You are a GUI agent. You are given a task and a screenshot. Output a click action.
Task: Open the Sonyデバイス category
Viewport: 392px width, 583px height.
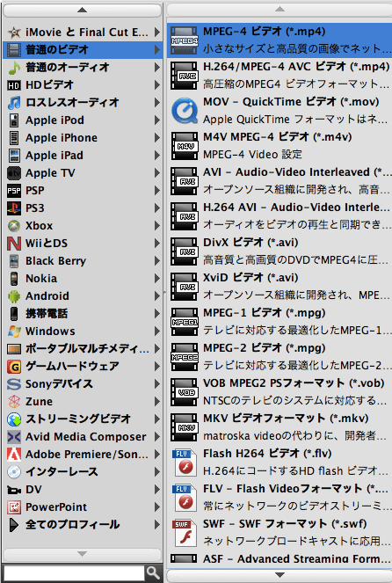83,383
